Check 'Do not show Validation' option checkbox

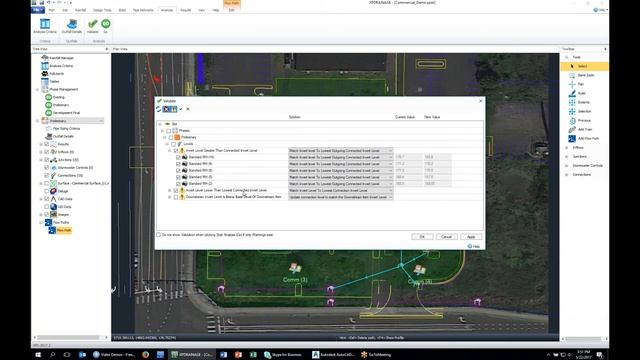(158, 235)
